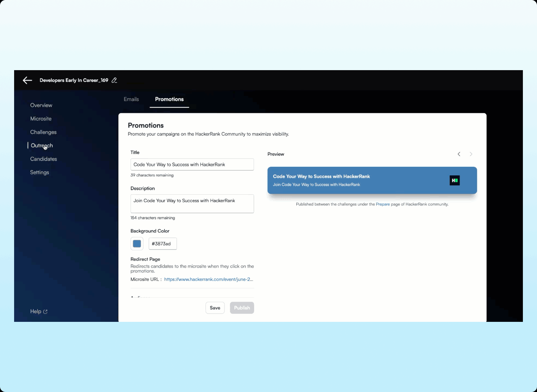Open the Prepare page link

(383, 204)
